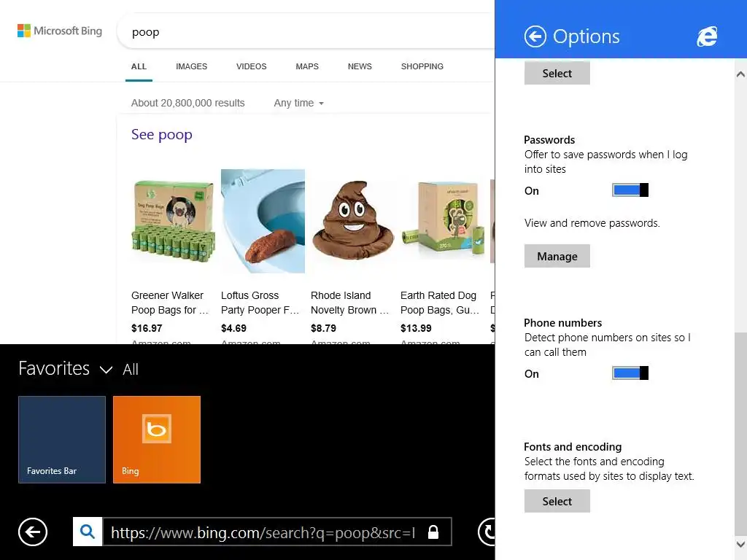
Task: Toggle the Phone numbers detection switch
Action: point(630,373)
